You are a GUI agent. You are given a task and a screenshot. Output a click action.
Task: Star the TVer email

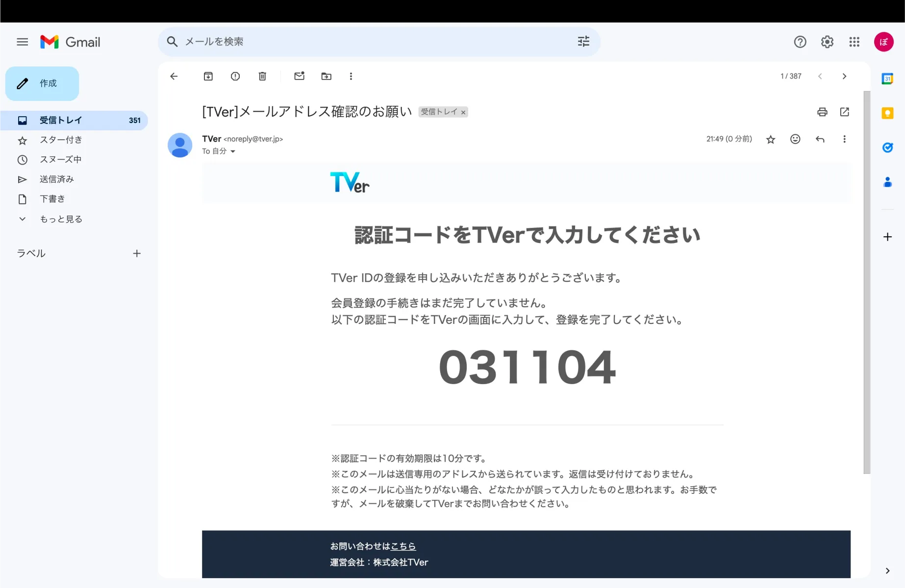coord(770,139)
